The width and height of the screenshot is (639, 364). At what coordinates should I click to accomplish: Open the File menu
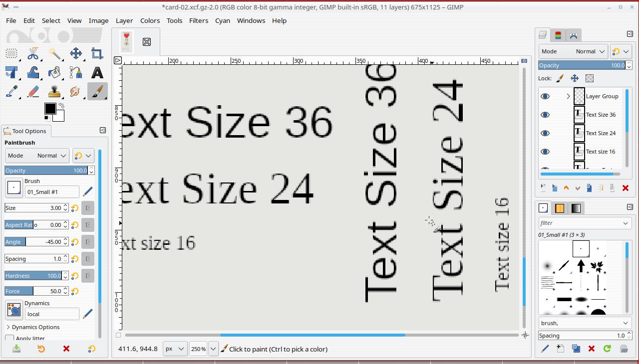pyautogui.click(x=11, y=20)
